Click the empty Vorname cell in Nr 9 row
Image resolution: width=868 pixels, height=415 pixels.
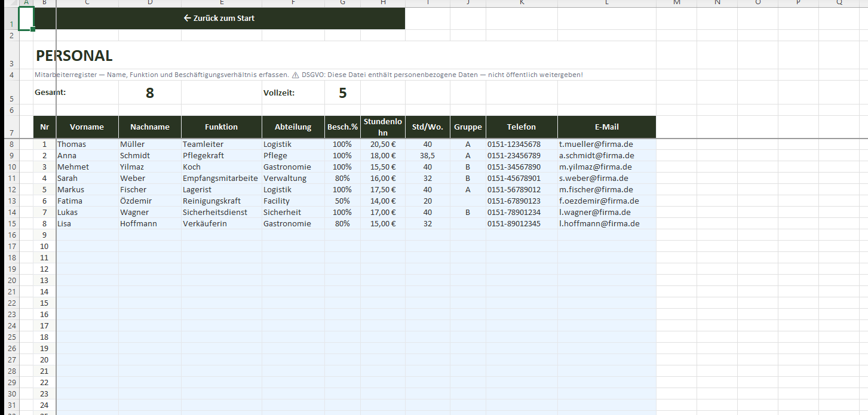(x=87, y=235)
